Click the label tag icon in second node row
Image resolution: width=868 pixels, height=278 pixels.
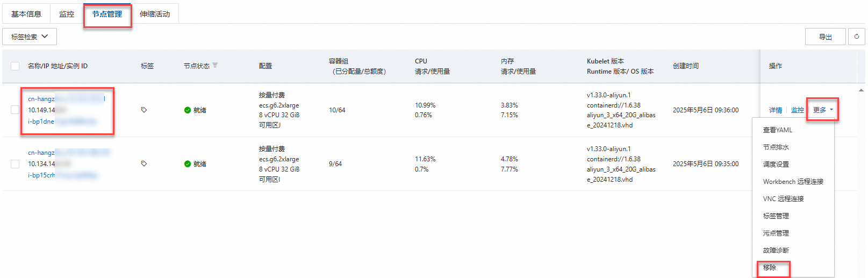tap(144, 163)
